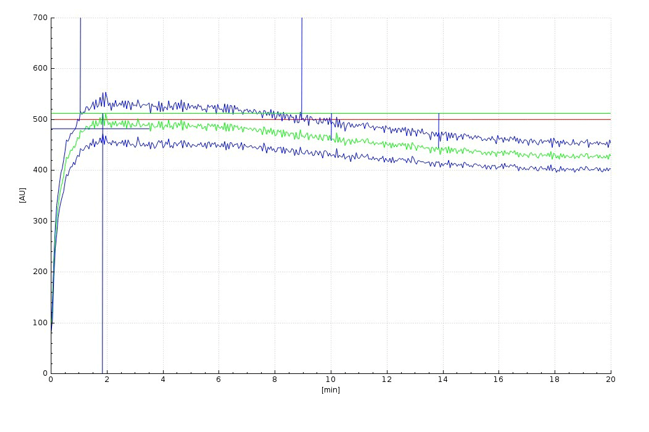This screenshot has width=649, height=432.
Task: Click the 20 label on the time axis
Action: (611, 379)
